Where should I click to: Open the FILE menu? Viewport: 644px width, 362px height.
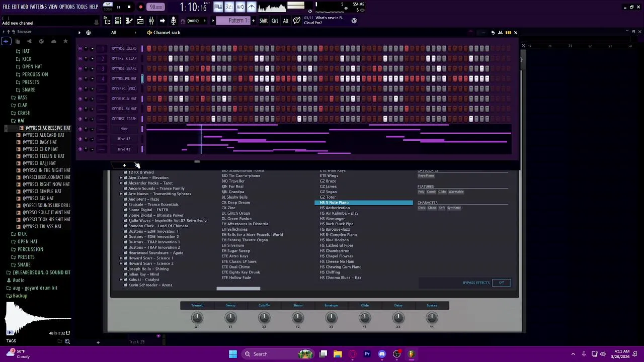click(6, 7)
